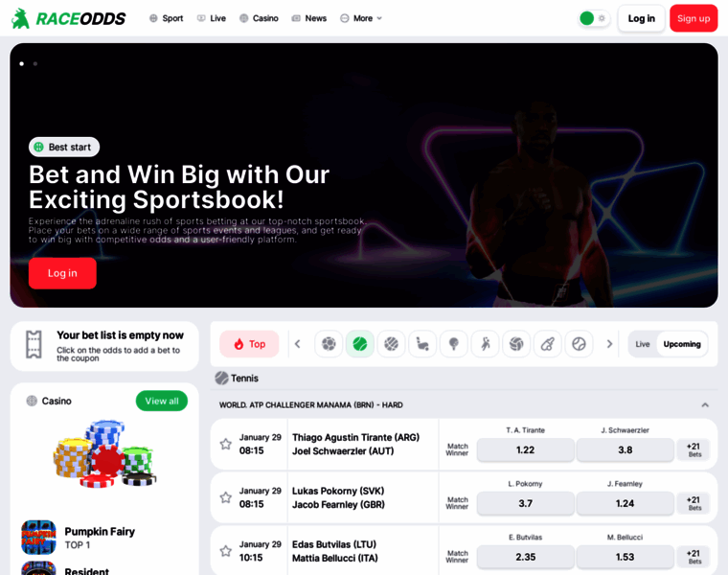Switch the match filter to Live

(643, 344)
